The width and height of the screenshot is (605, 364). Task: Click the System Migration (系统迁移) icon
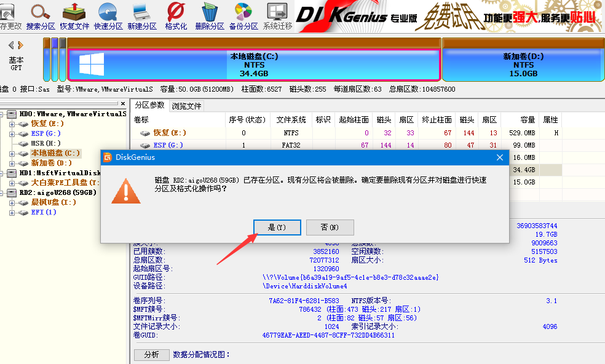[x=277, y=16]
